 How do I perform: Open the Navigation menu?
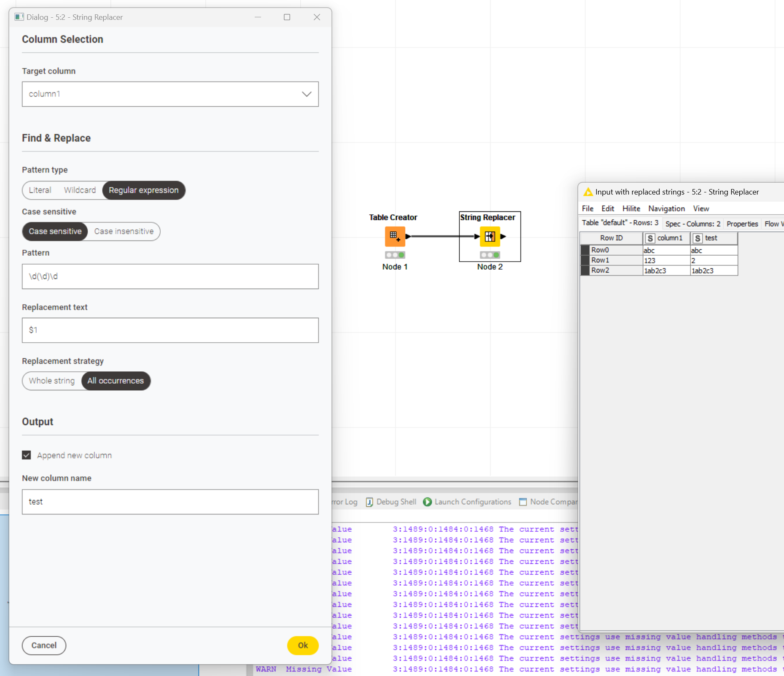(x=666, y=208)
